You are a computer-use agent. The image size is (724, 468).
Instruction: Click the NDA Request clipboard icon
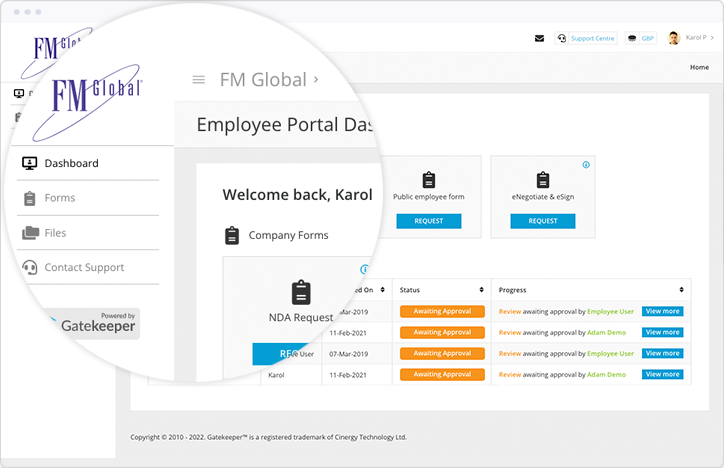click(x=301, y=293)
